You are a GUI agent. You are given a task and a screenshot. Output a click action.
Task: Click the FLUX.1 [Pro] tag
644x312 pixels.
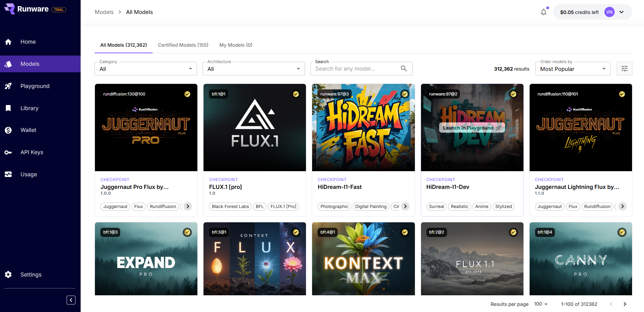coord(283,206)
